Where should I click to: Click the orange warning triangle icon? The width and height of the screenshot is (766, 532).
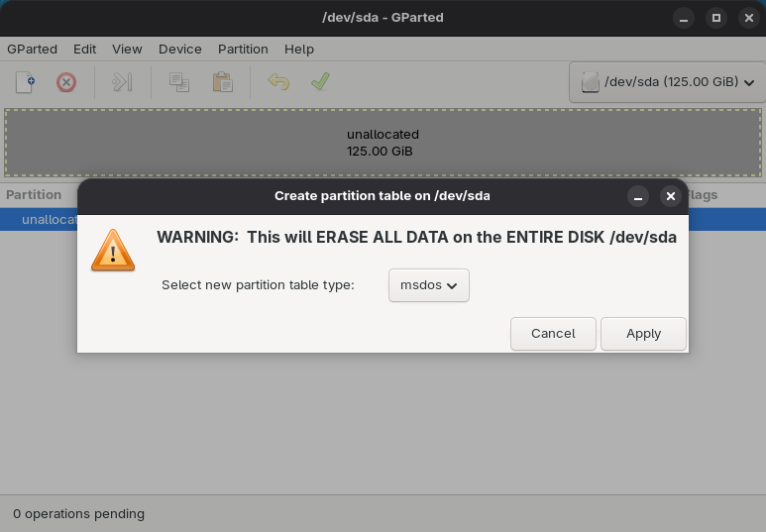112,250
